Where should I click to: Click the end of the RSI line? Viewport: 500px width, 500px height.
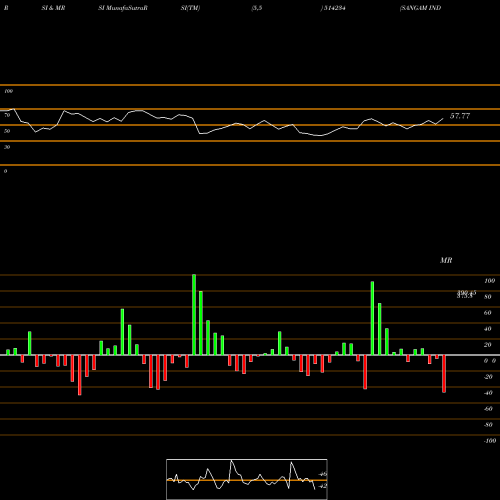(443, 118)
